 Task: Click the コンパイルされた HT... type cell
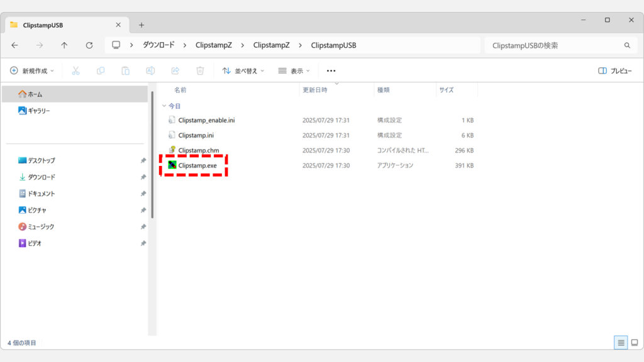[402, 150]
